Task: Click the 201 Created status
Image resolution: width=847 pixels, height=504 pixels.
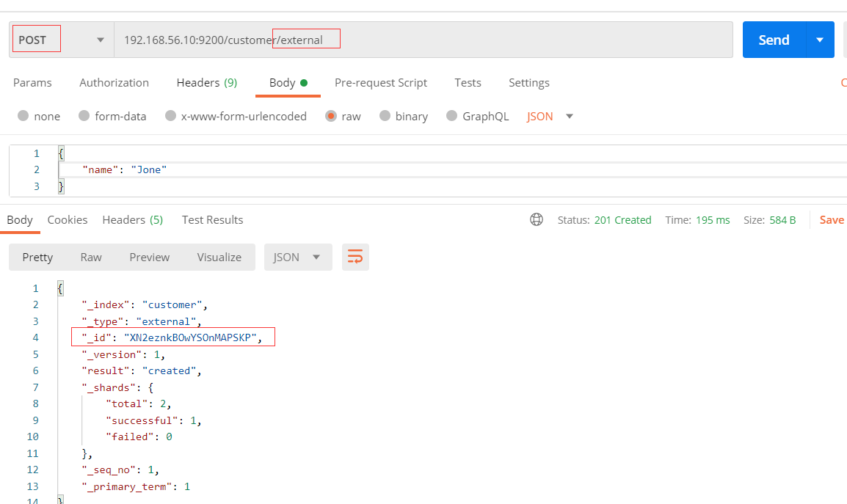Action: (623, 220)
